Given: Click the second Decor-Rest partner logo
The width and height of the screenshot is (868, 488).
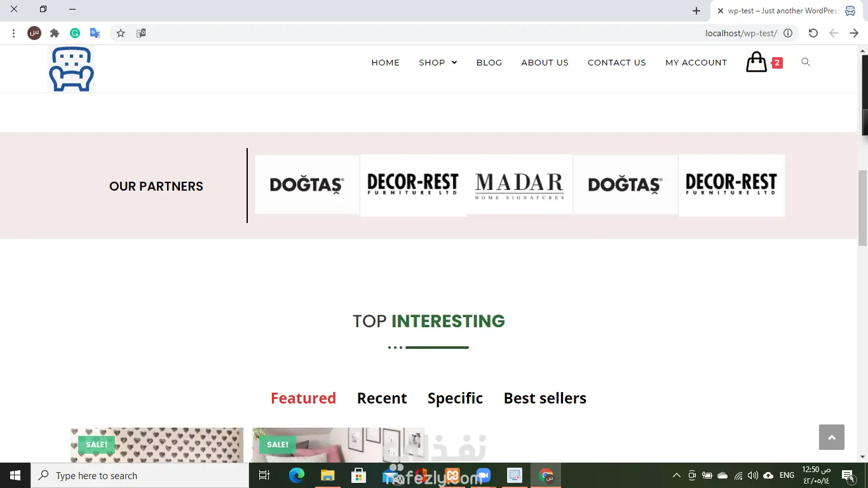Looking at the screenshot, I should tap(731, 185).
